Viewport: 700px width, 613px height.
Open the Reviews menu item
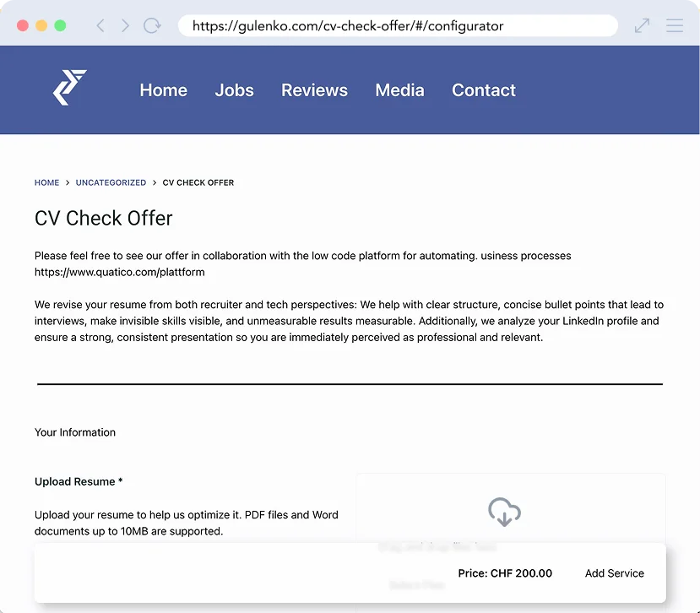pyautogui.click(x=314, y=90)
